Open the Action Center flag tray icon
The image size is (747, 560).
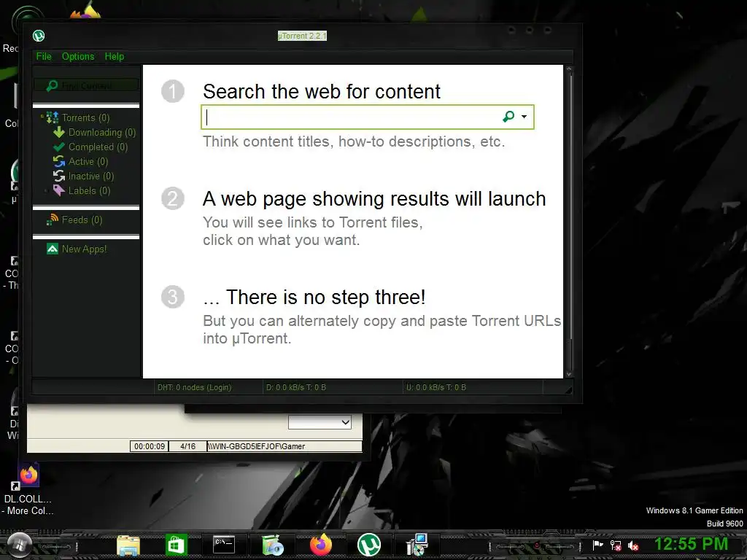[x=597, y=545]
